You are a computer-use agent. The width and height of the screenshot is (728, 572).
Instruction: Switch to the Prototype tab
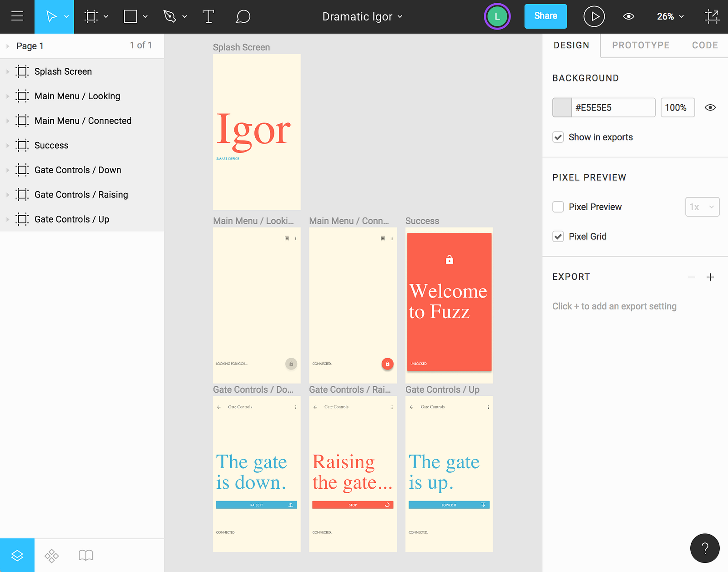pyautogui.click(x=641, y=46)
